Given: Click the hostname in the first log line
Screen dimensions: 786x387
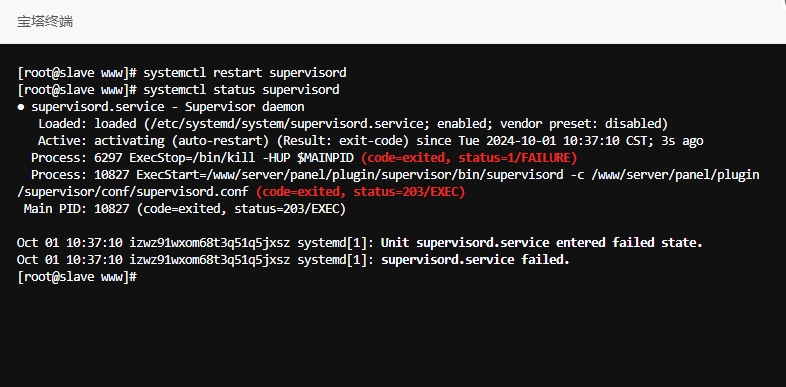Looking at the screenshot, I should point(210,243).
